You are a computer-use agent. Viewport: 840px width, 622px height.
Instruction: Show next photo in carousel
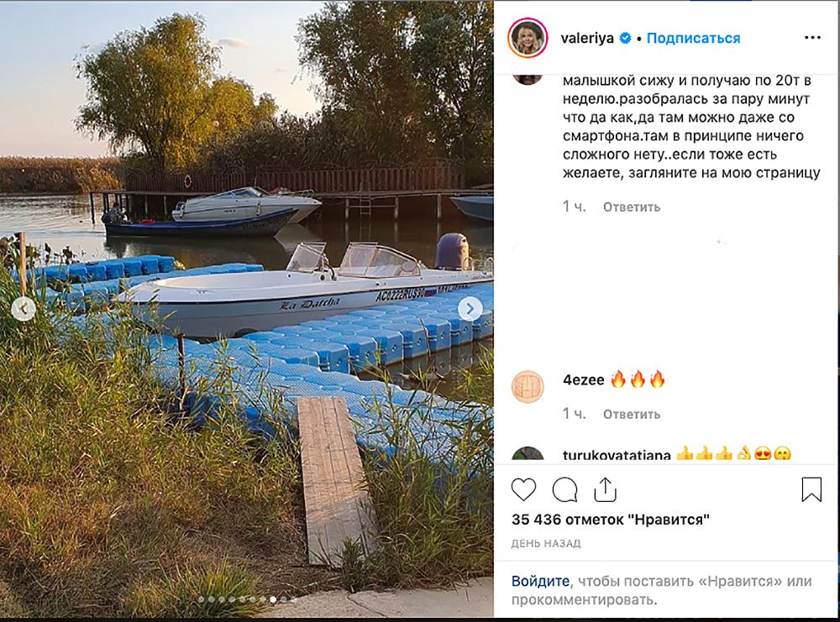pos(470,309)
